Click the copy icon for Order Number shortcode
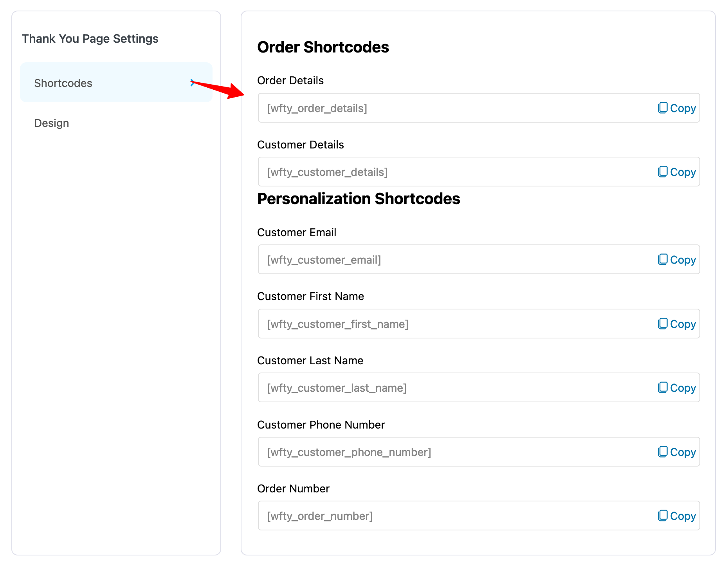728x568 pixels. coord(663,516)
